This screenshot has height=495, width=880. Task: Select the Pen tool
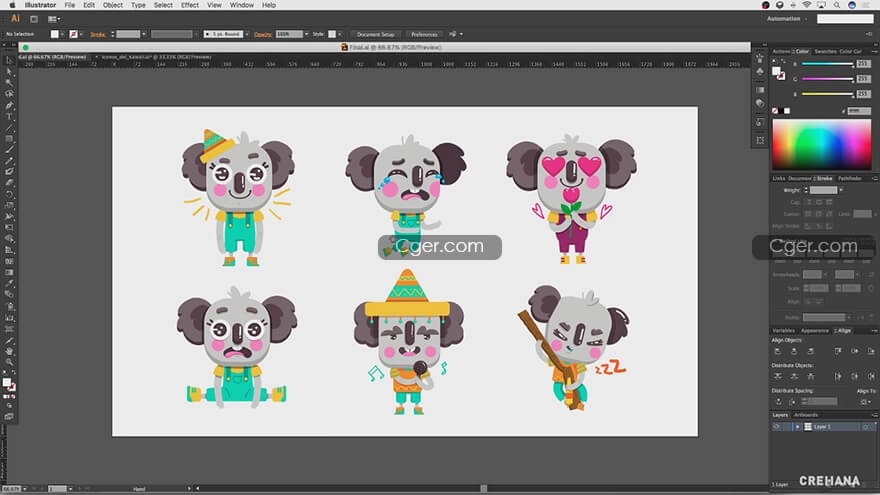[x=9, y=105]
